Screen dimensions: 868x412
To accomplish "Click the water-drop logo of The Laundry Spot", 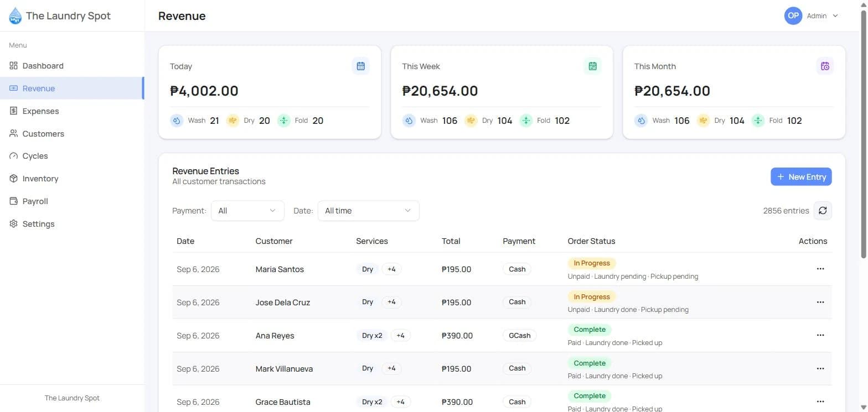I will 15,16.
